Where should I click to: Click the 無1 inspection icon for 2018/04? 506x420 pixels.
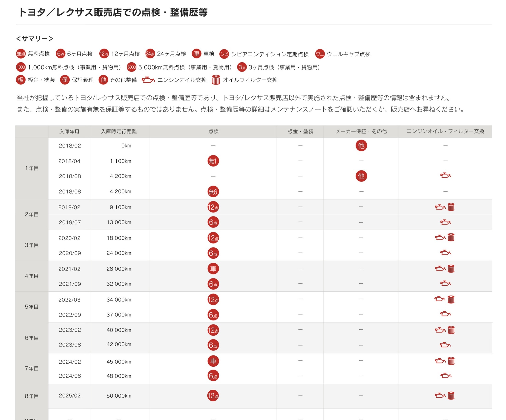[213, 161]
